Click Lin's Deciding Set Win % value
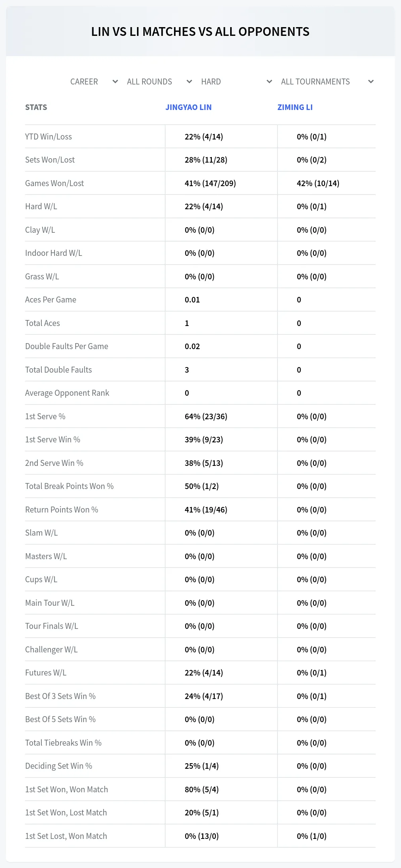 pyautogui.click(x=202, y=766)
